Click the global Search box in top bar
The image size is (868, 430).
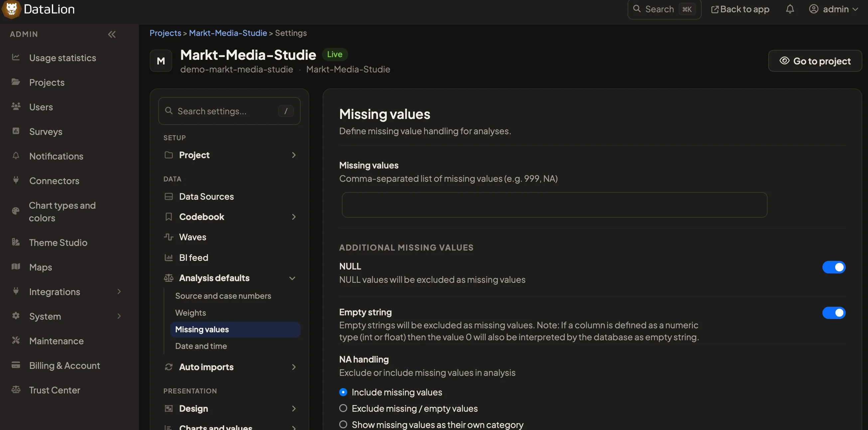point(664,9)
